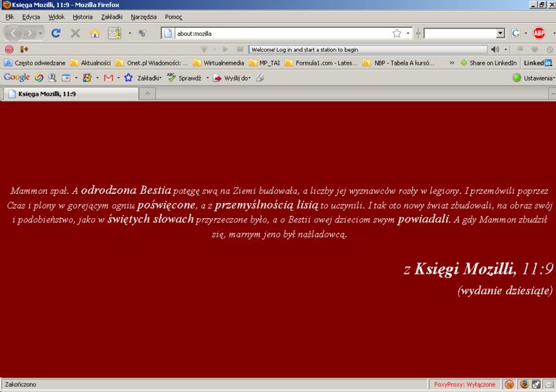Click the Stop loading X icon
This screenshot has width=556, height=392.
pos(75,33)
